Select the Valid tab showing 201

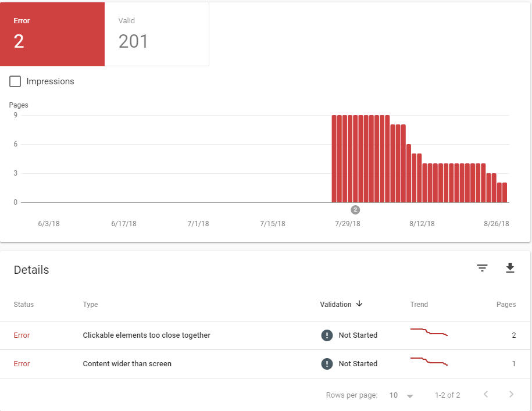tap(157, 34)
